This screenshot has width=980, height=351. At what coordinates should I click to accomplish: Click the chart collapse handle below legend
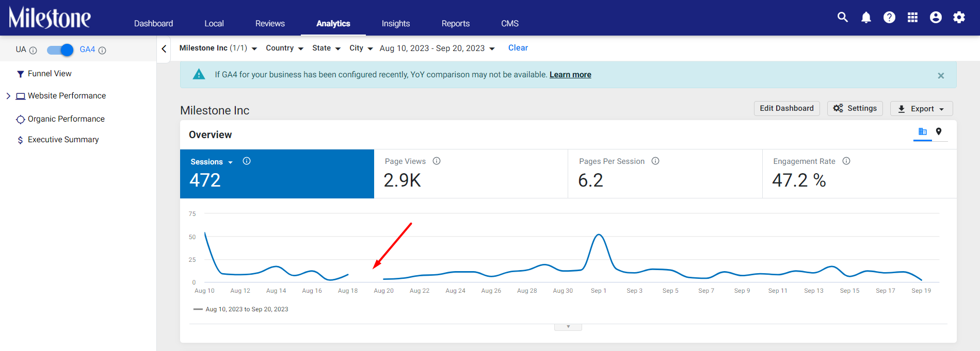pyautogui.click(x=568, y=327)
